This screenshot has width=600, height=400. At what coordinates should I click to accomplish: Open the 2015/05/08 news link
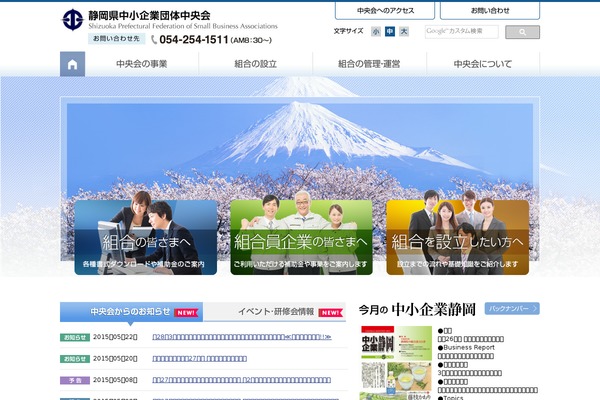coord(241,380)
